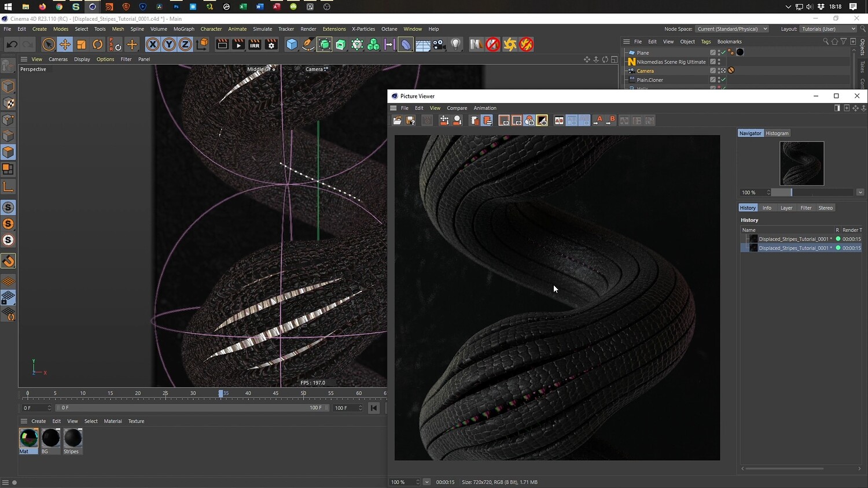
Task: Select the Stripes material thumbnail
Action: (72, 438)
